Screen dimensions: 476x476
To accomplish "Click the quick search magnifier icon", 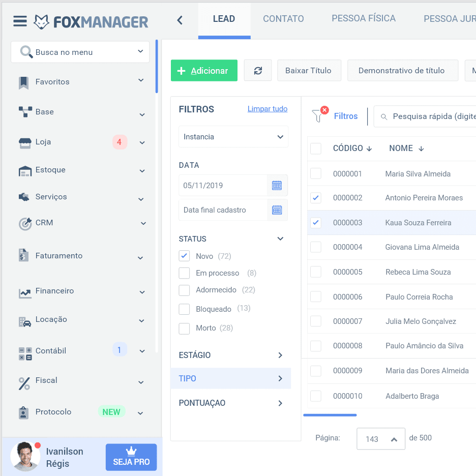I will point(384,116).
